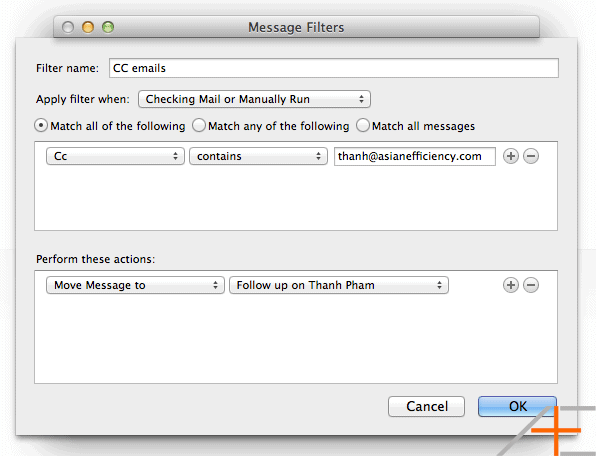Viewport: 596px width, 456px height.
Task: Remove the Cc condition with minus icon
Action: tap(531, 156)
